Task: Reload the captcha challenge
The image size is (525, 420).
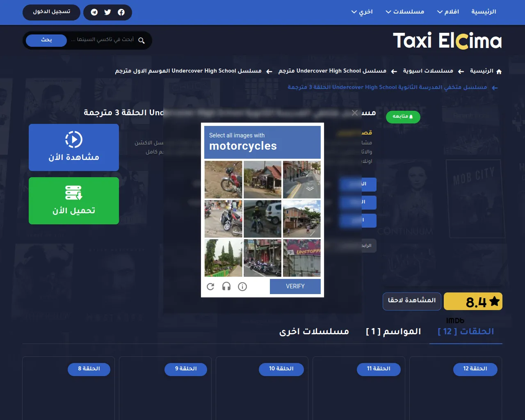Action: (210, 287)
